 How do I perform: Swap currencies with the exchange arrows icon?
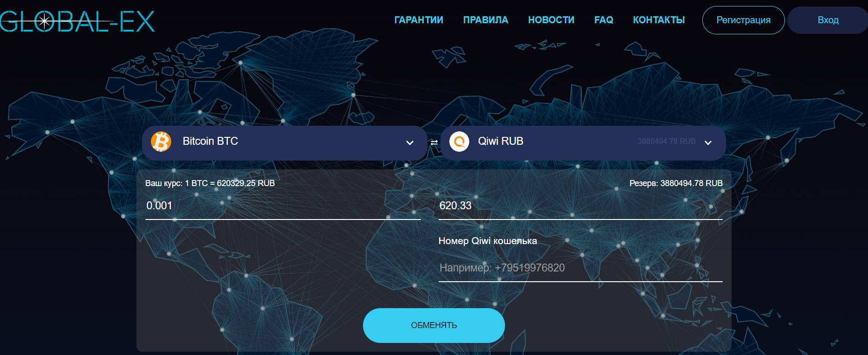(x=434, y=143)
